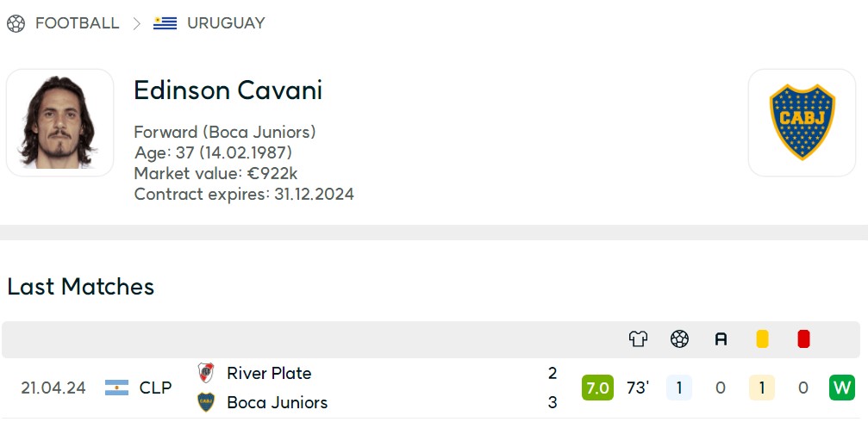Click the green W result badge
Viewport: 868px width, 422px height.
842,388
